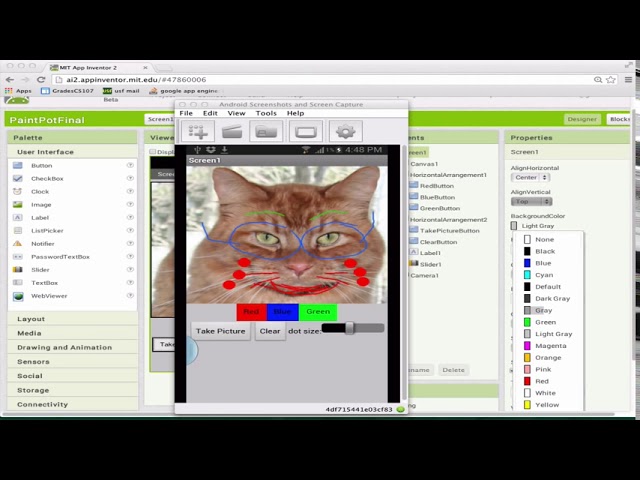
Task: Click the Designer button
Action: pyautogui.click(x=582, y=119)
